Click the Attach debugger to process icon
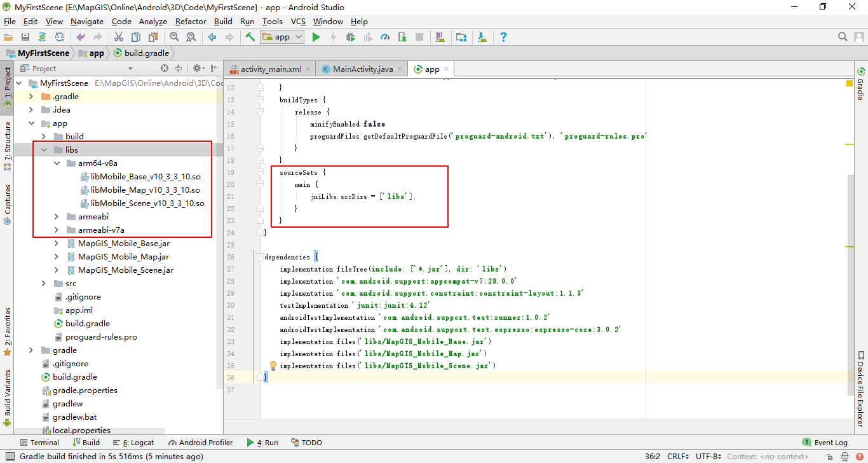Viewport: 868px width, 463px height. click(x=402, y=38)
